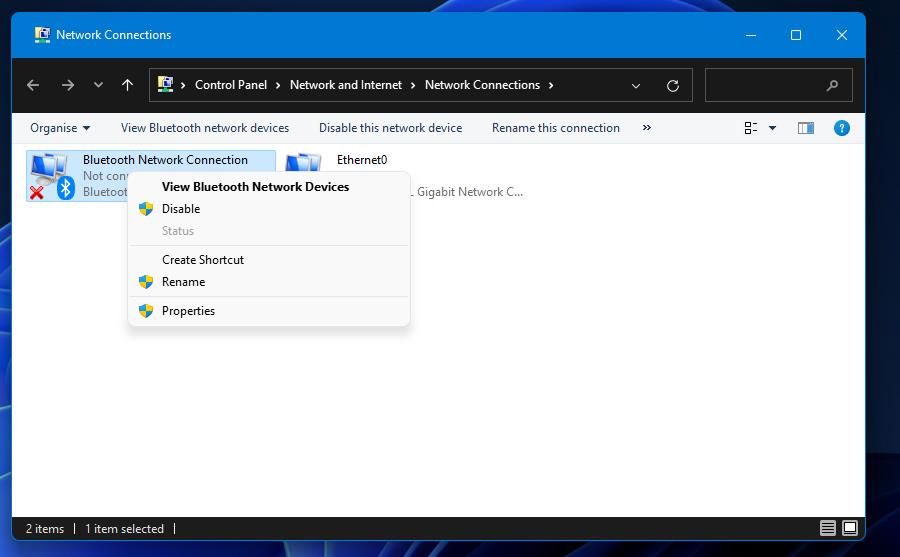Click the search input box

(x=778, y=85)
